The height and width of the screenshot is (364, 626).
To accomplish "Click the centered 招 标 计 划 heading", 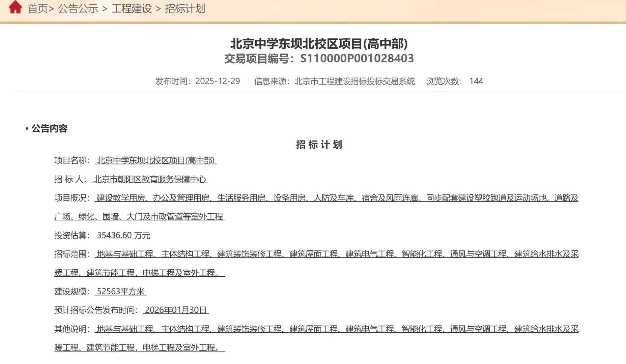I will click(319, 145).
